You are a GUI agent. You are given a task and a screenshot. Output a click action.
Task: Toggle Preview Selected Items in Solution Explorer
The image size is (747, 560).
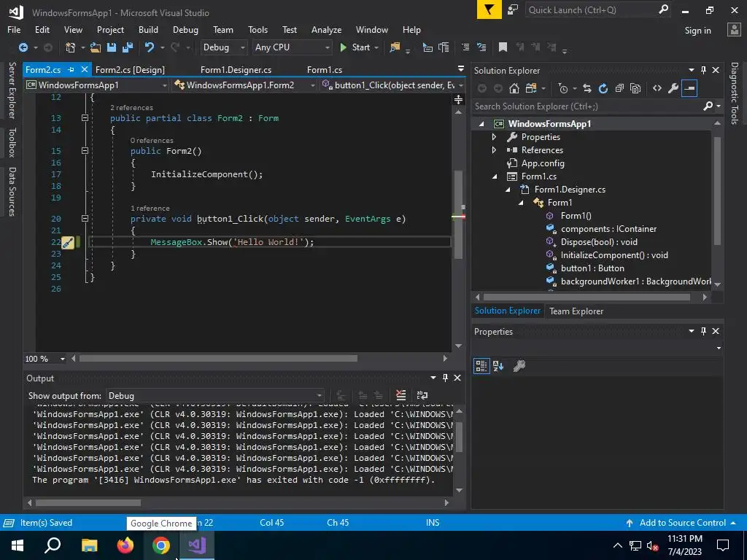pyautogui.click(x=689, y=88)
